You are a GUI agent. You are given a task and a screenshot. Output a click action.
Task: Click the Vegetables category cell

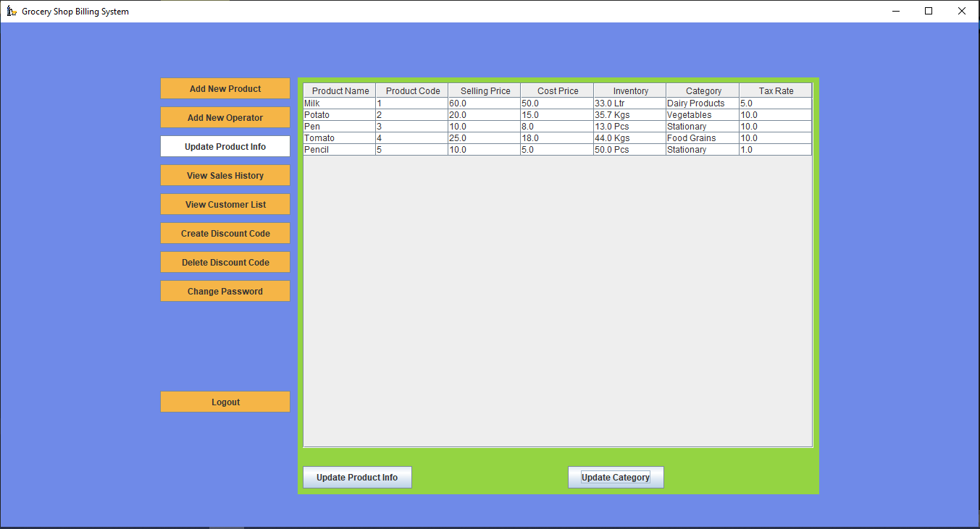click(703, 115)
